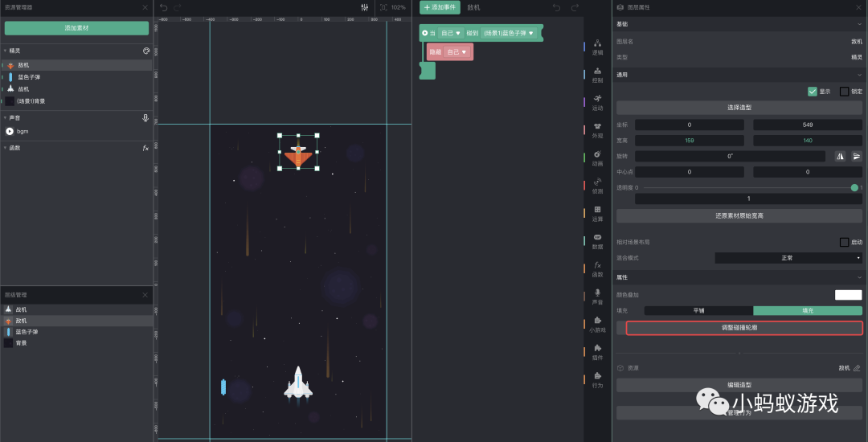This screenshot has height=442, width=868.
Task: Open the 数据 (data) block category
Action: coord(597,241)
